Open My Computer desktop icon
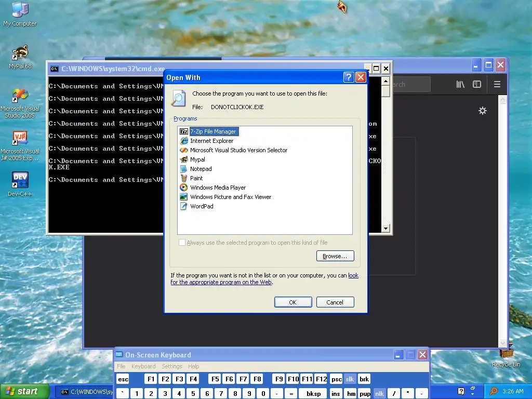532x399 pixels. pyautogui.click(x=20, y=14)
